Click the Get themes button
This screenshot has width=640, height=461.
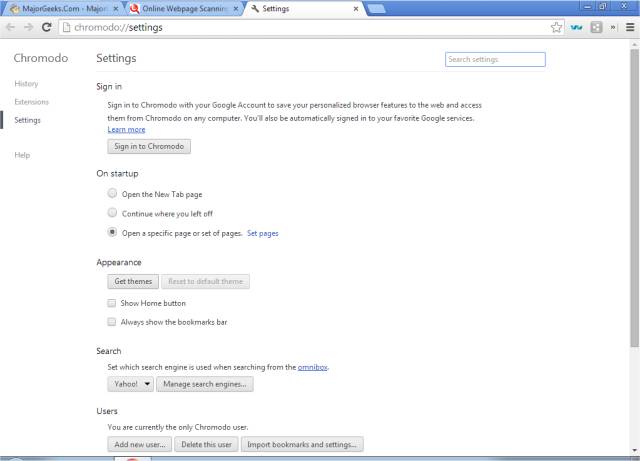(x=133, y=281)
